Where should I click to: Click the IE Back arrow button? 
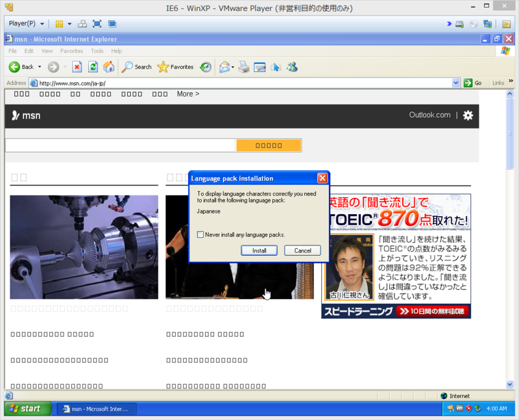(14, 68)
